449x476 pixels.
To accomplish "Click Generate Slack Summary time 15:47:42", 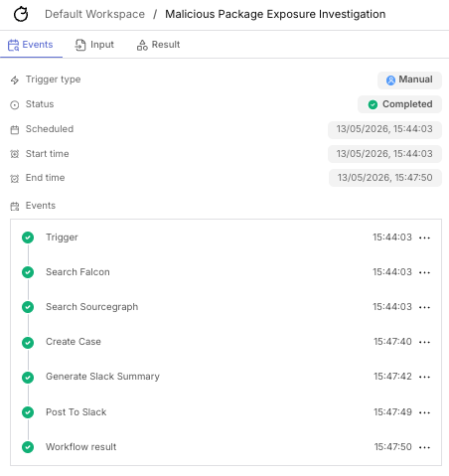I will click(392, 377).
